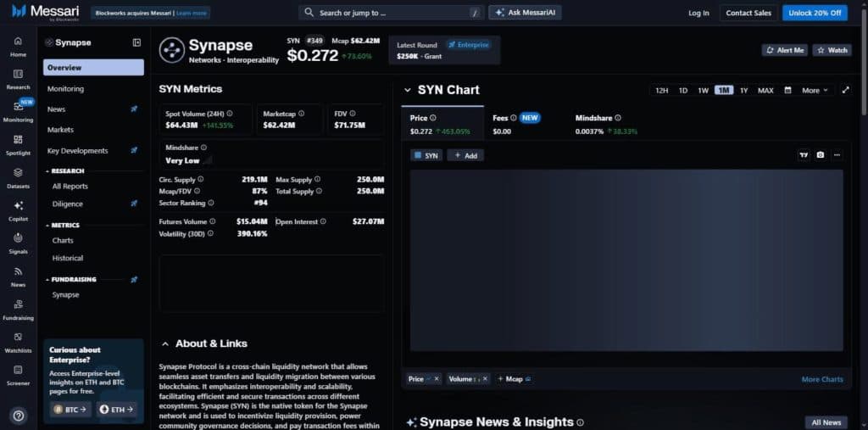Click the Add asset button
Viewport: 868px width, 430px height.
pyautogui.click(x=465, y=156)
